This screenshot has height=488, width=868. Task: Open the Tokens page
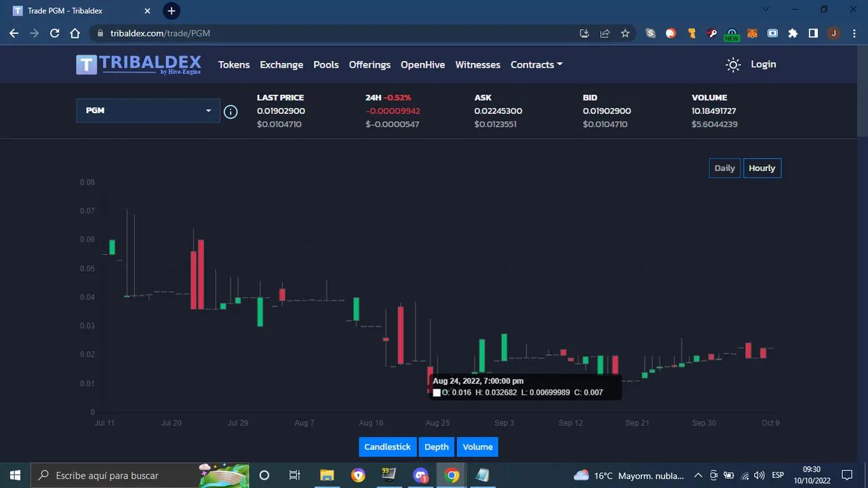coord(234,64)
